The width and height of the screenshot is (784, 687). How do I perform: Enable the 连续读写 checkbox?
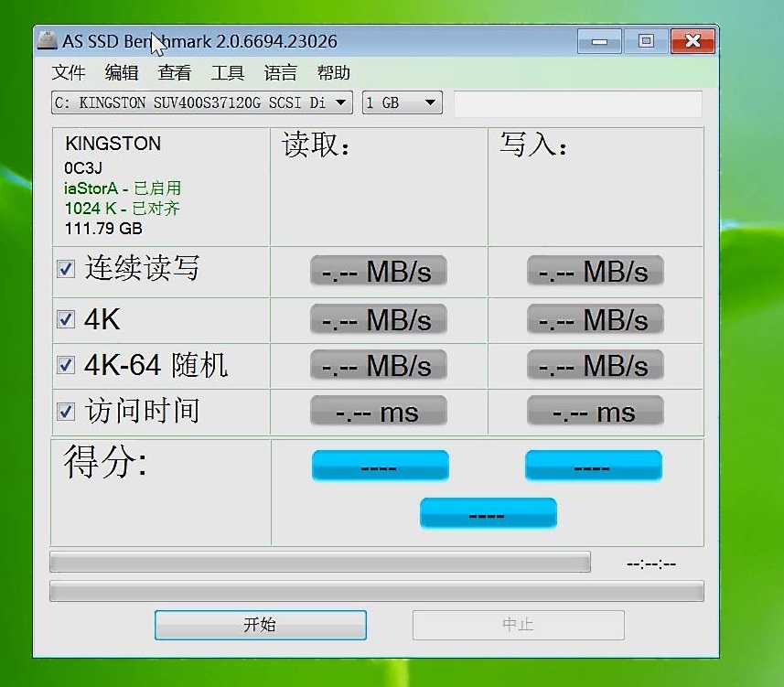coord(65,268)
